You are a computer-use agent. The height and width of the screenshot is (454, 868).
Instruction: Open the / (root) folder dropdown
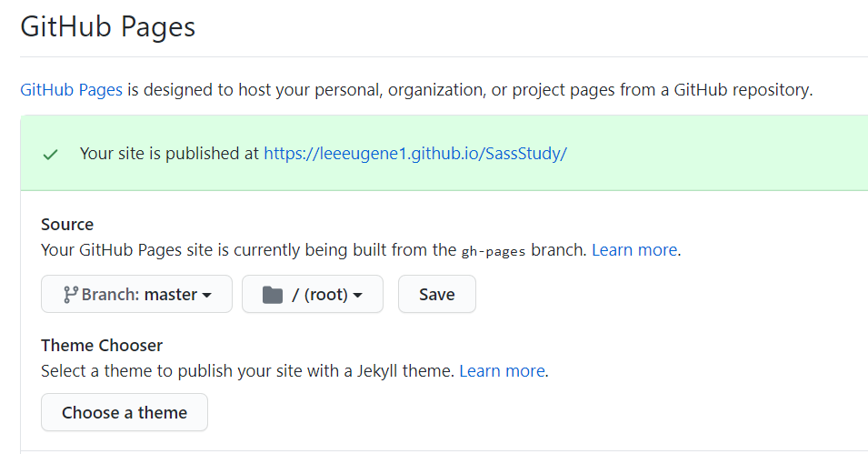point(313,294)
